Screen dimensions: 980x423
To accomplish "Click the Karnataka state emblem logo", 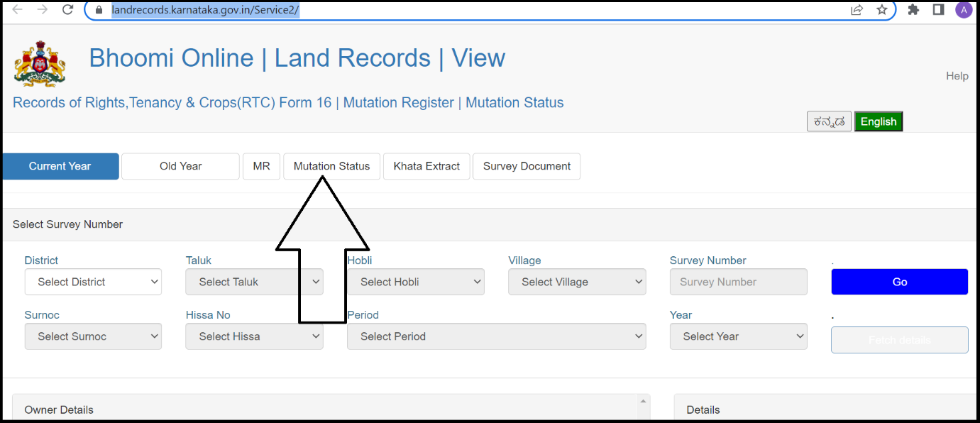I will tap(40, 64).
